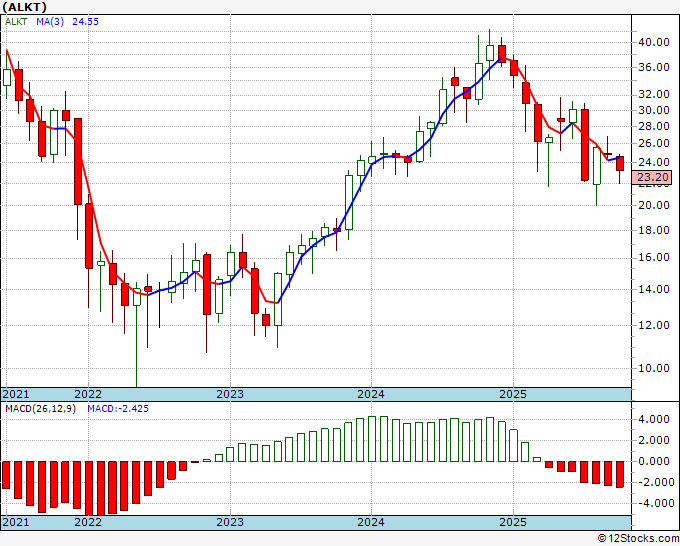Click the MA(3) indicator label
This screenshot has width=680, height=546.
[x=50, y=22]
